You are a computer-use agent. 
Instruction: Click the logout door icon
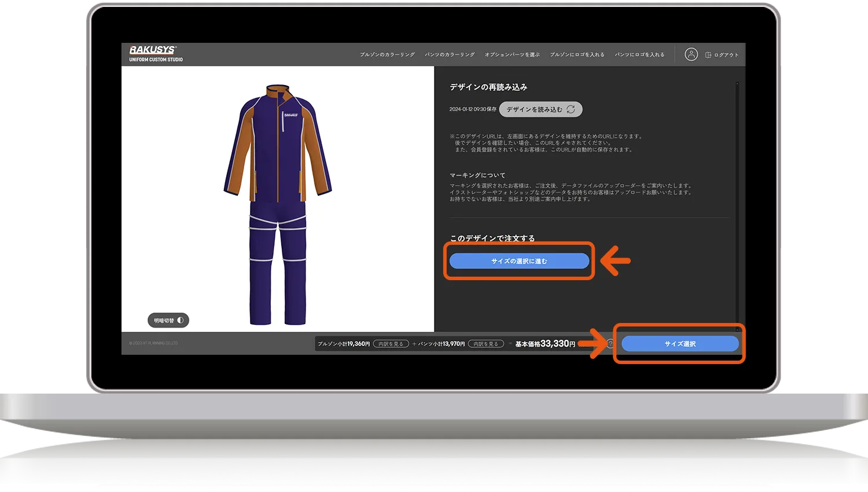[708, 55]
